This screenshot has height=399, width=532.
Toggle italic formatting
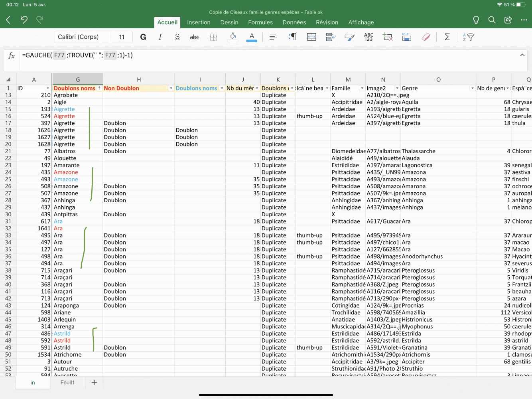[160, 37]
